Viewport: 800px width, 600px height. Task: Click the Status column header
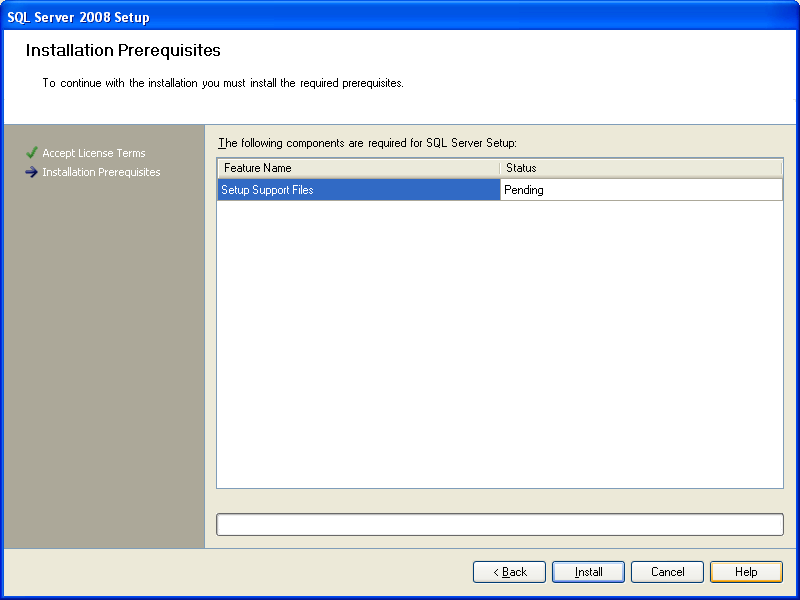coord(641,168)
